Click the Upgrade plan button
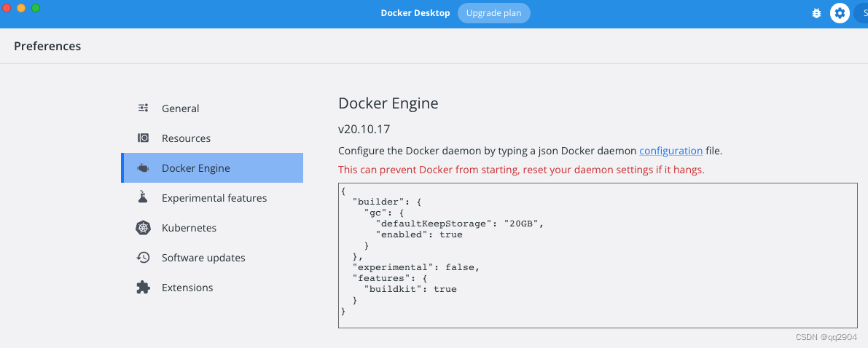This screenshot has width=868, height=348. click(494, 13)
